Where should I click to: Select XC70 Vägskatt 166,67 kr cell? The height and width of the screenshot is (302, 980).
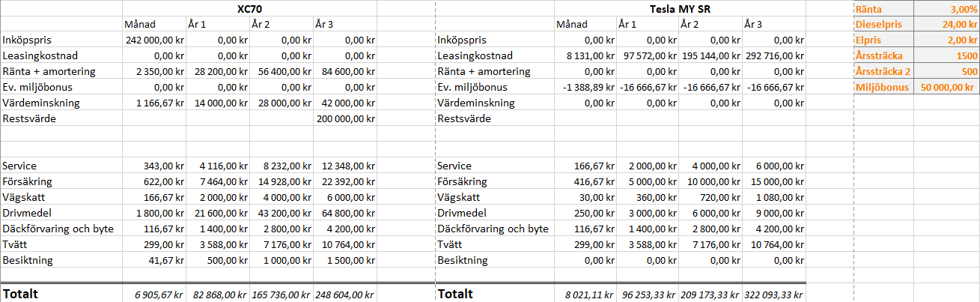pos(154,197)
